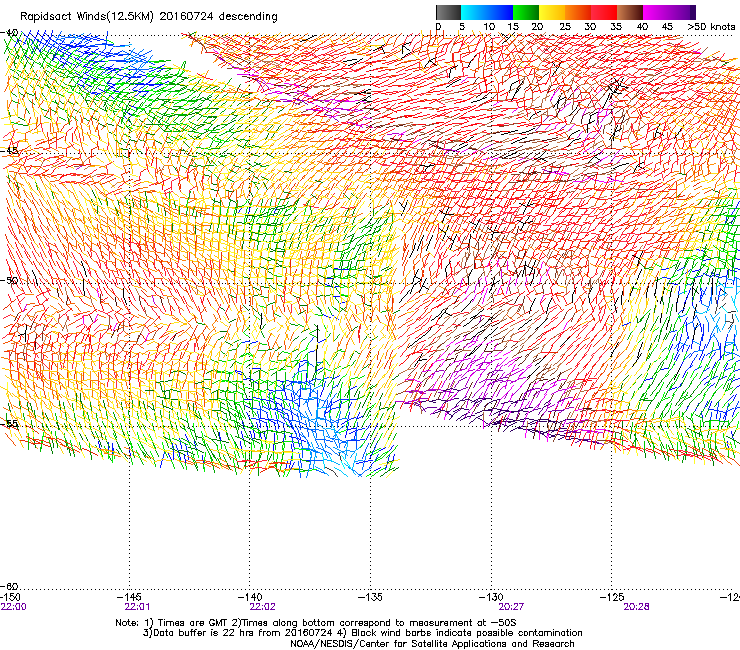Click the note 'Times are GMT'

193,623
